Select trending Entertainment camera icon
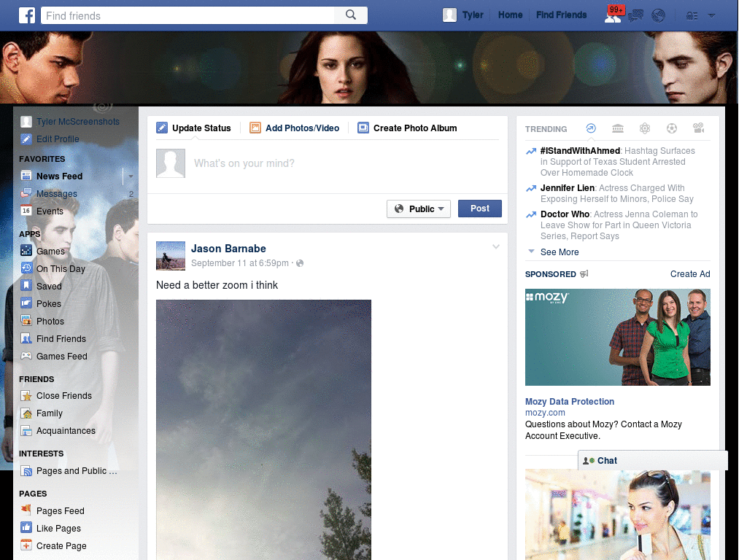 (x=698, y=128)
